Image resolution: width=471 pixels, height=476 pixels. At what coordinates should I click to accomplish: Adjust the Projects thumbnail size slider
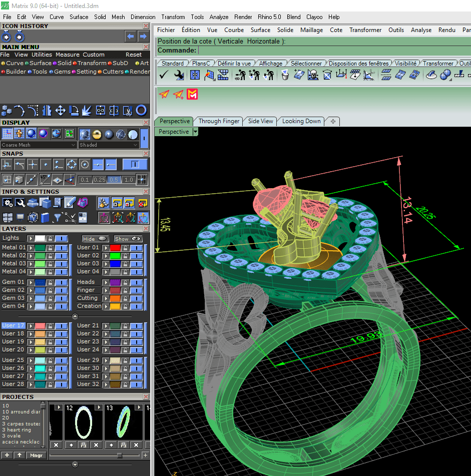click(x=120, y=455)
